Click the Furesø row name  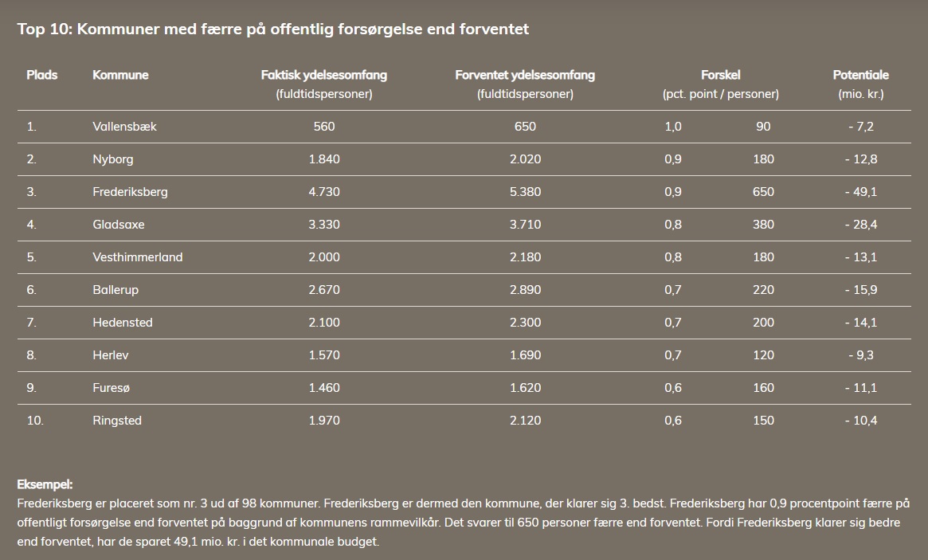click(x=112, y=388)
